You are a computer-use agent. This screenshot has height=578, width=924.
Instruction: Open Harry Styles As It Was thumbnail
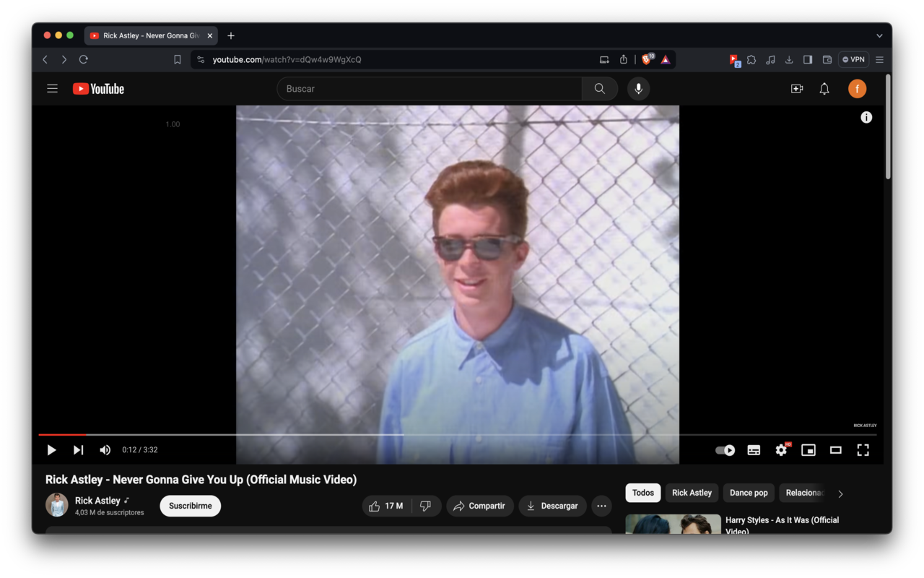(673, 524)
